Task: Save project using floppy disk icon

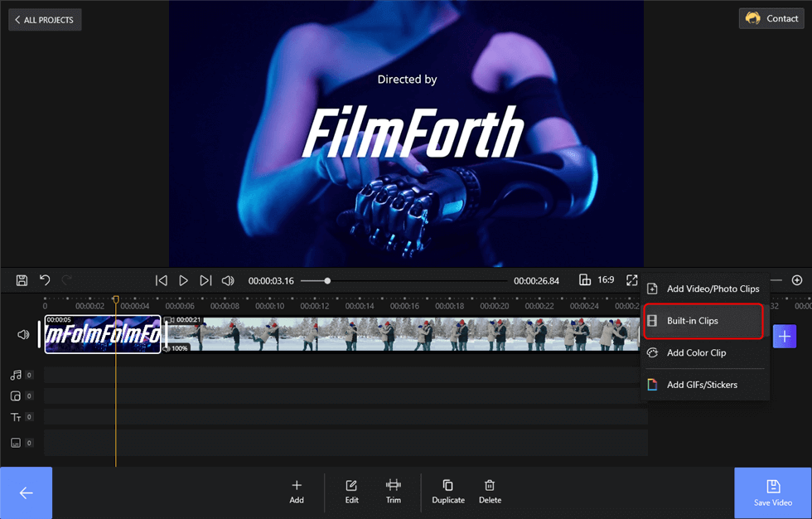Action: point(22,280)
